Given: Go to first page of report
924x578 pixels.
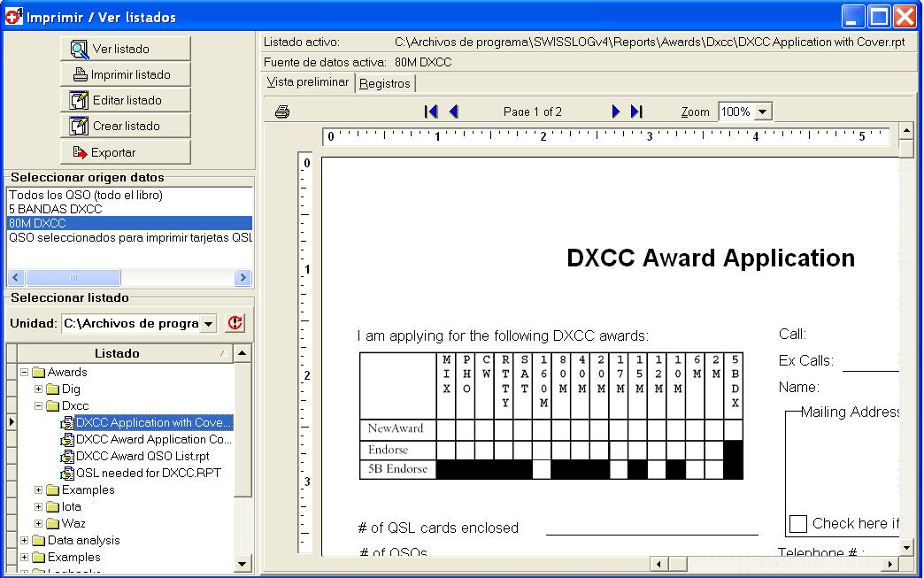Looking at the screenshot, I should [431, 112].
